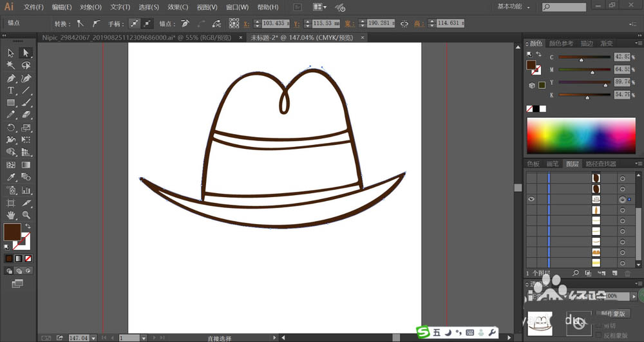Select the Eraser tool
The image size is (644, 342).
click(x=26, y=115)
